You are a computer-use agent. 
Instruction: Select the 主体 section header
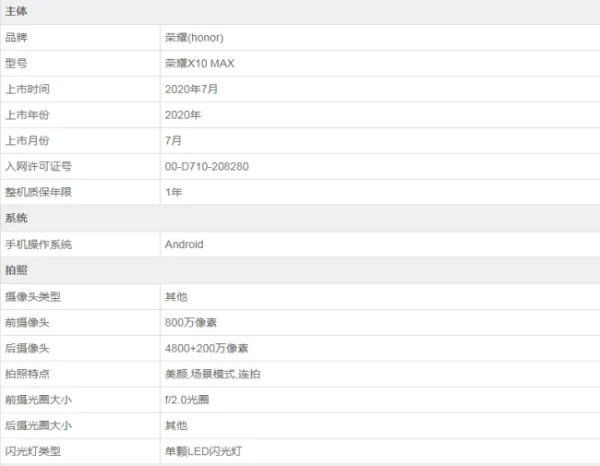coord(16,11)
